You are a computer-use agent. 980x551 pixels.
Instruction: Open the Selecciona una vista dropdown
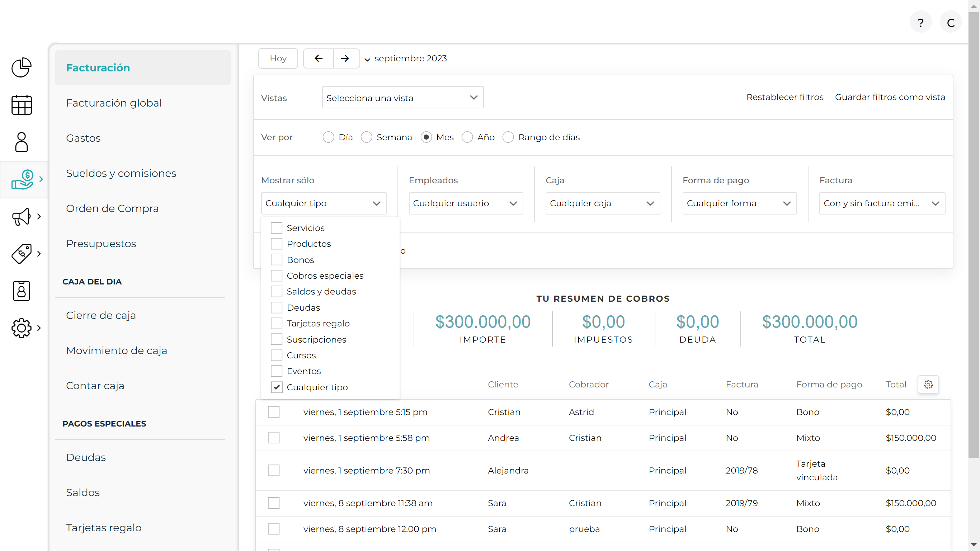(x=402, y=98)
